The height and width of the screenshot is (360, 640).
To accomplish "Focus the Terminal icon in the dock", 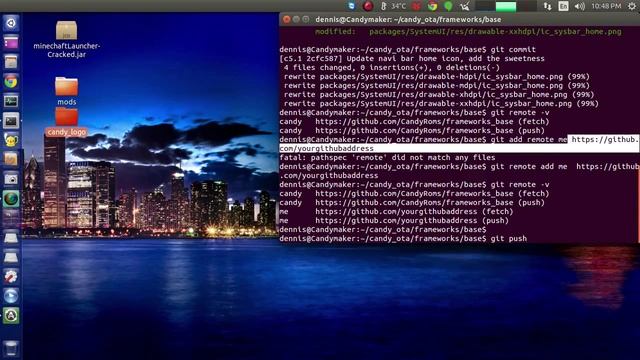I will (11, 120).
